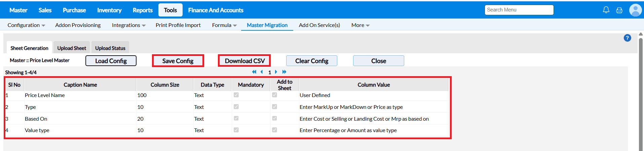644x151 pixels.
Task: Expand the Configuration dropdown menu
Action: 26,25
